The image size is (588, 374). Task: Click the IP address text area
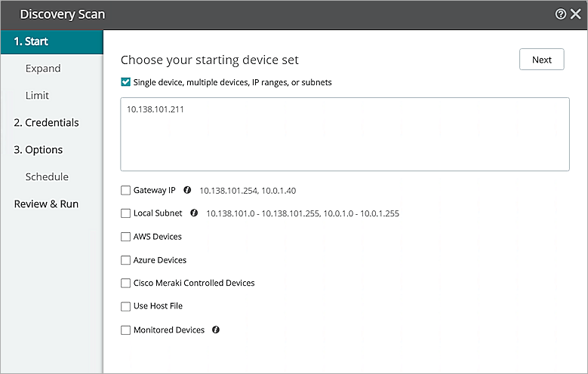(x=344, y=134)
